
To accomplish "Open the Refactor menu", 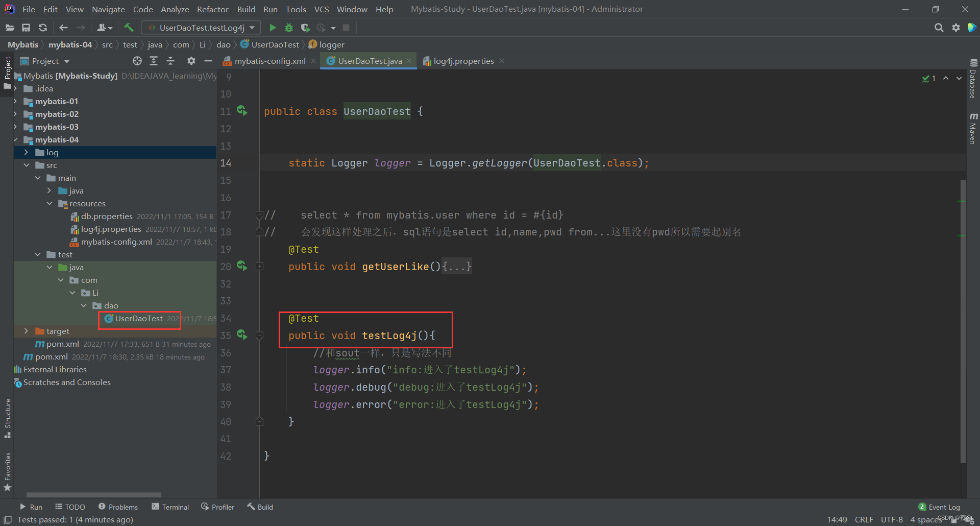I will (212, 9).
